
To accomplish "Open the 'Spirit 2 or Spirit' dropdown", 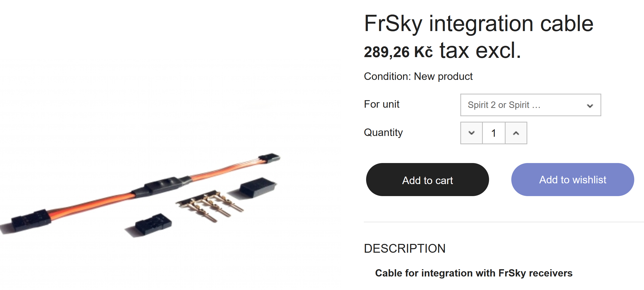I will click(x=530, y=105).
